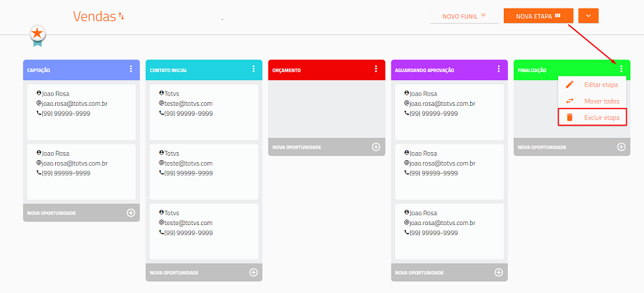Click phone number in first Aguardando Aprovação card

434,114
